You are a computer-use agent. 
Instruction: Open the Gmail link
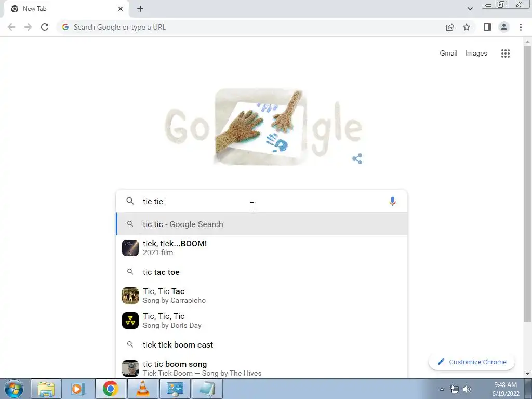click(448, 54)
